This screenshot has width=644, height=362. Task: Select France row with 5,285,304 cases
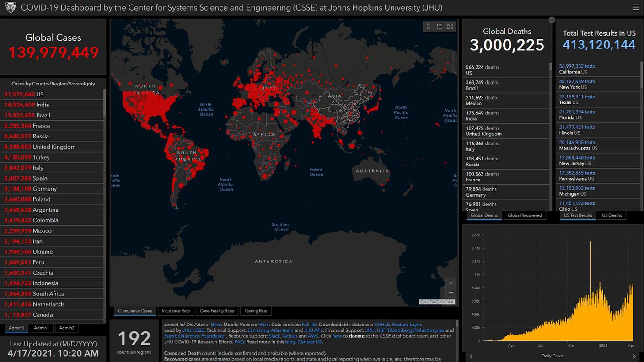click(x=52, y=126)
